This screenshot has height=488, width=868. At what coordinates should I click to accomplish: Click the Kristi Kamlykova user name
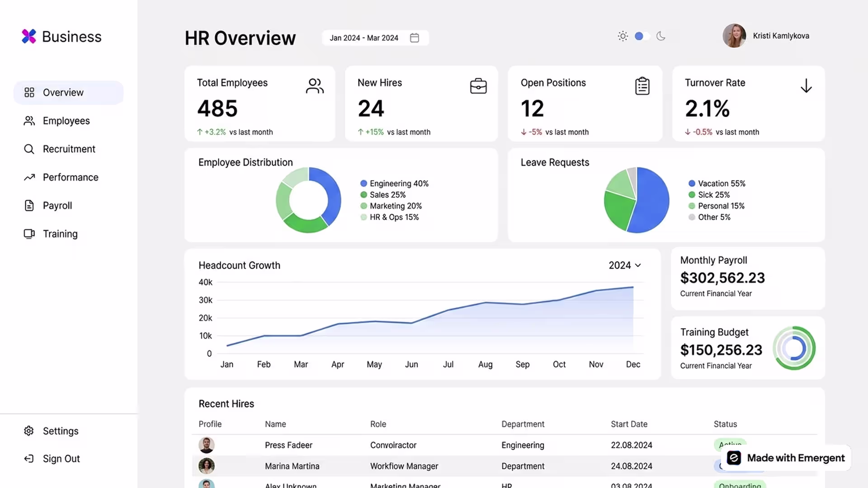(x=781, y=36)
